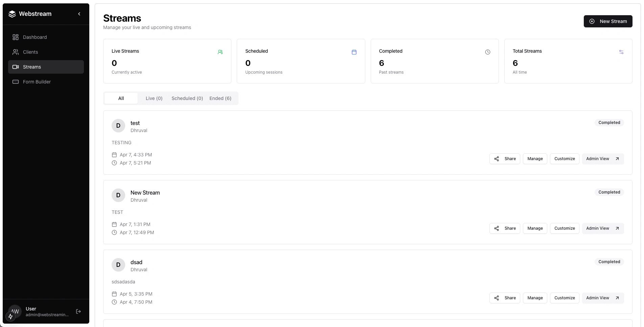View the Ended (6) tab

tap(221, 98)
